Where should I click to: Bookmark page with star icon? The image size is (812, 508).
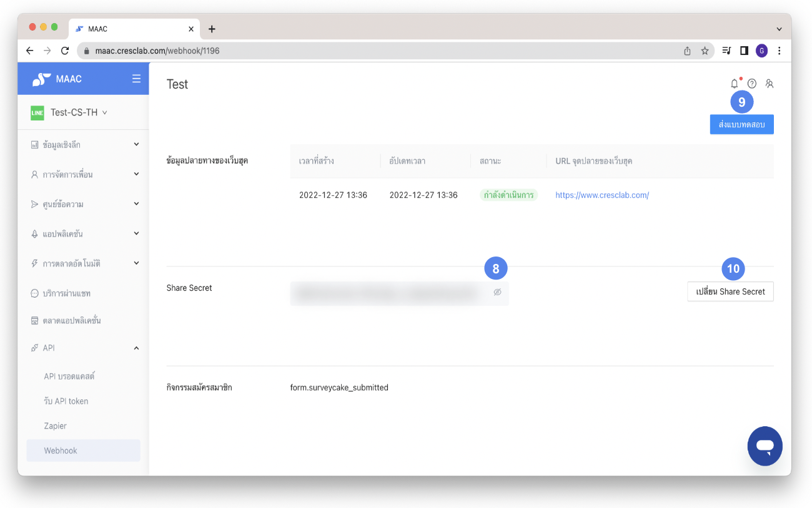705,51
